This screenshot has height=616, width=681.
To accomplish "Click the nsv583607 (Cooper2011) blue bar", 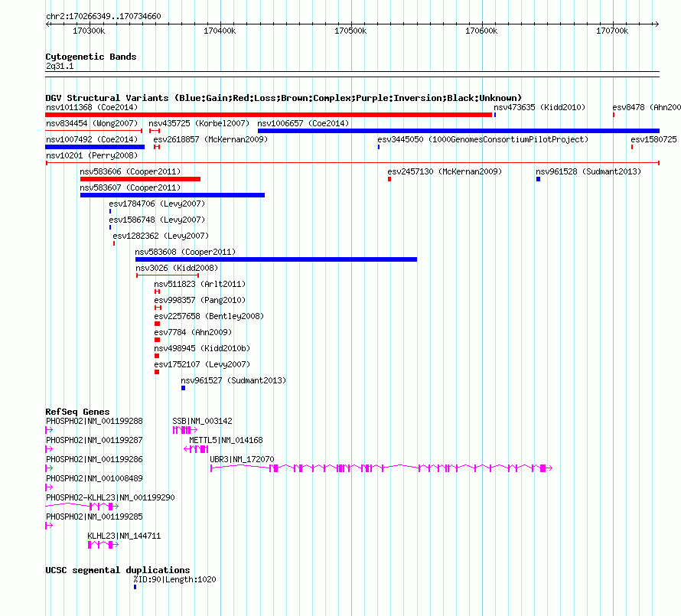I will 172,195.
